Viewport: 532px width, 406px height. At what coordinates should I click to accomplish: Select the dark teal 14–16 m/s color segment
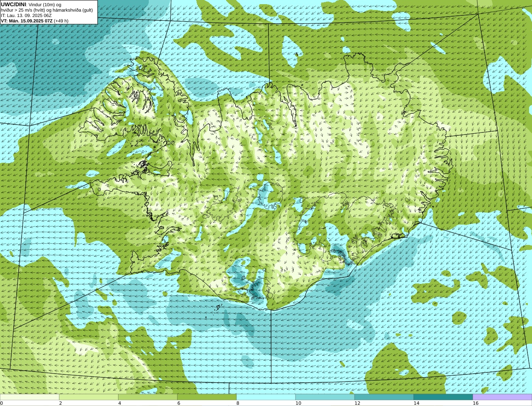[443, 397]
